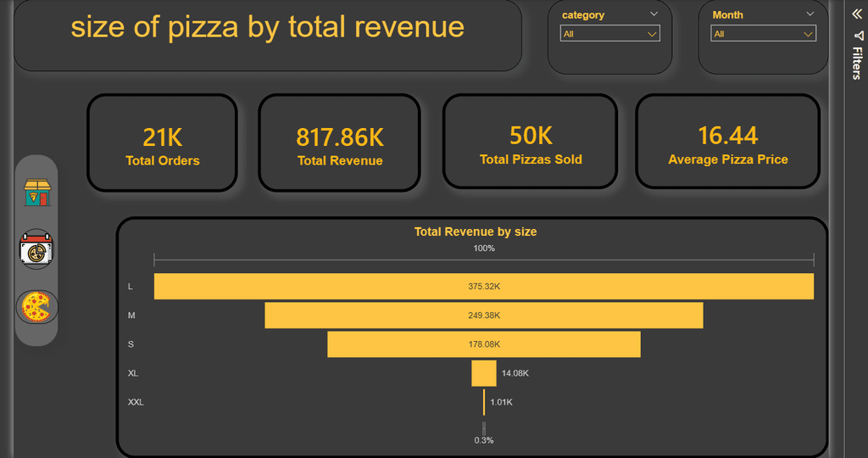Click the chevron beside the Month header
Viewport: 868px width, 458px height.
click(x=810, y=14)
